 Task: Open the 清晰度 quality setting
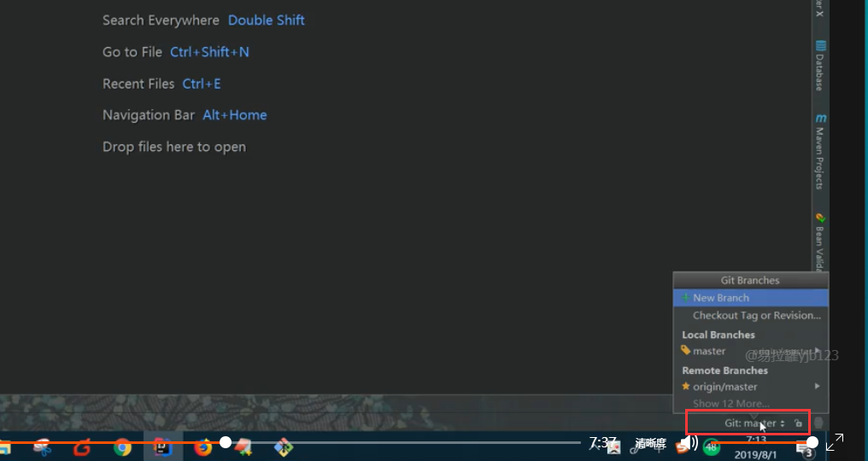click(650, 443)
